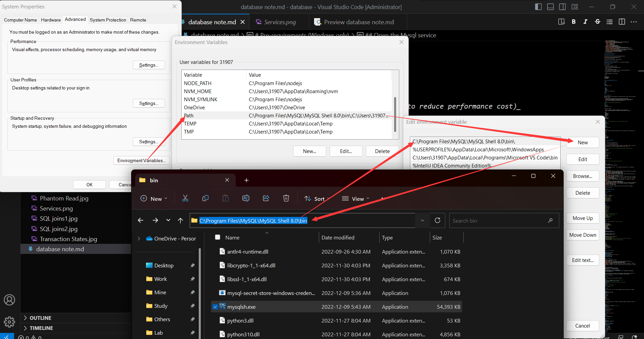Open the Services.png editor tab

tap(280, 22)
